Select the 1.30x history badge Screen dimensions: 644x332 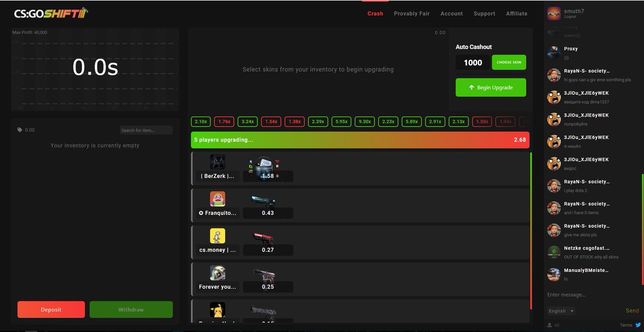482,122
